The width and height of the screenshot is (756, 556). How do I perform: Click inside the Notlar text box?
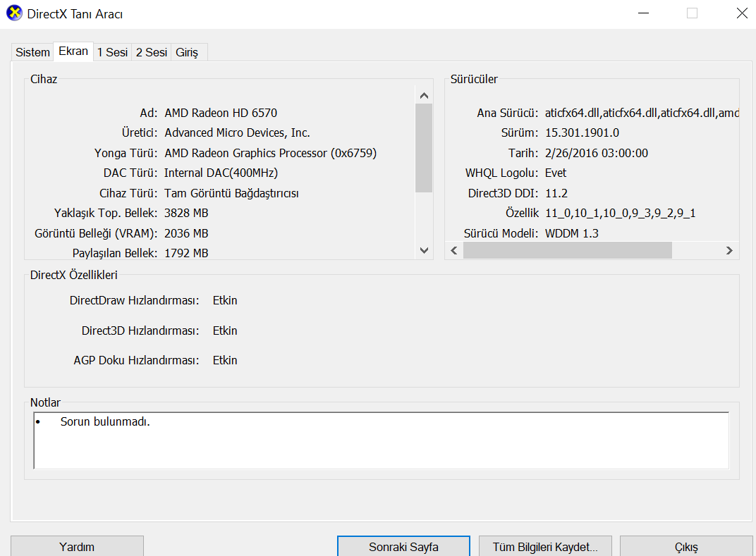381,440
